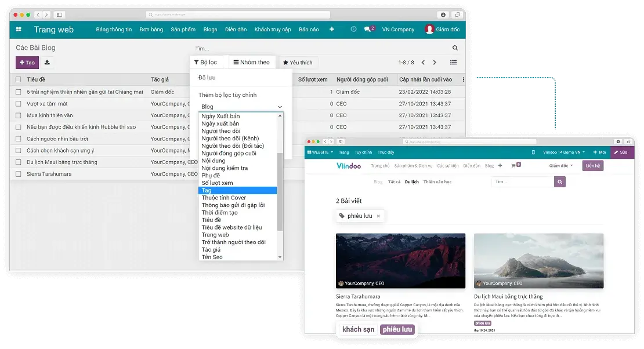Image resolution: width=644 pixels, height=349 pixels.
Task: Click the Tạo create button
Action: [x=27, y=63]
